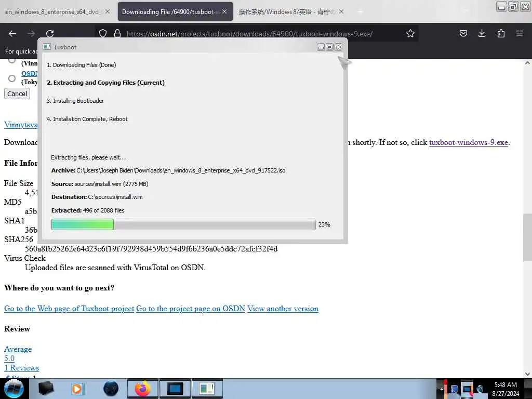The image size is (532, 399).
Task: Open the Save to Pocket icon
Action: pyautogui.click(x=463, y=33)
